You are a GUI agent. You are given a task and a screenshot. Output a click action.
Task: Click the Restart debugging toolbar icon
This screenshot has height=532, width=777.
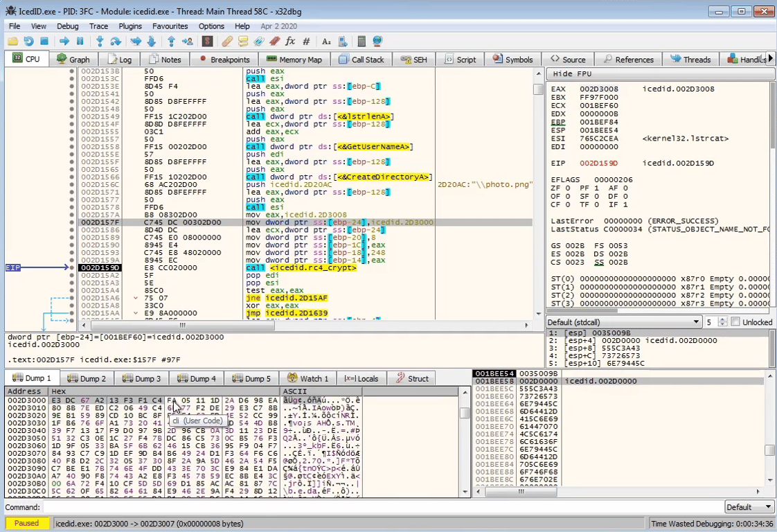[x=28, y=42]
